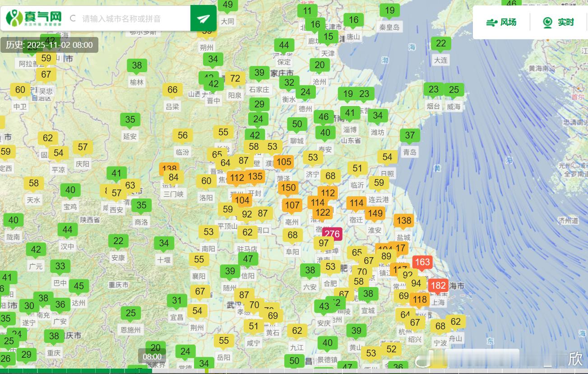Open the 31 marker above 宜昌

177,301
